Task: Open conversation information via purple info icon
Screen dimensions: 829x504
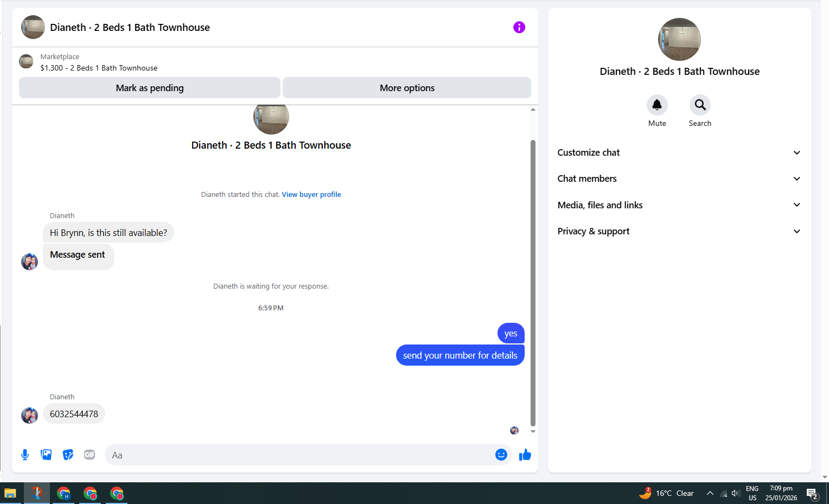Action: pyautogui.click(x=519, y=27)
